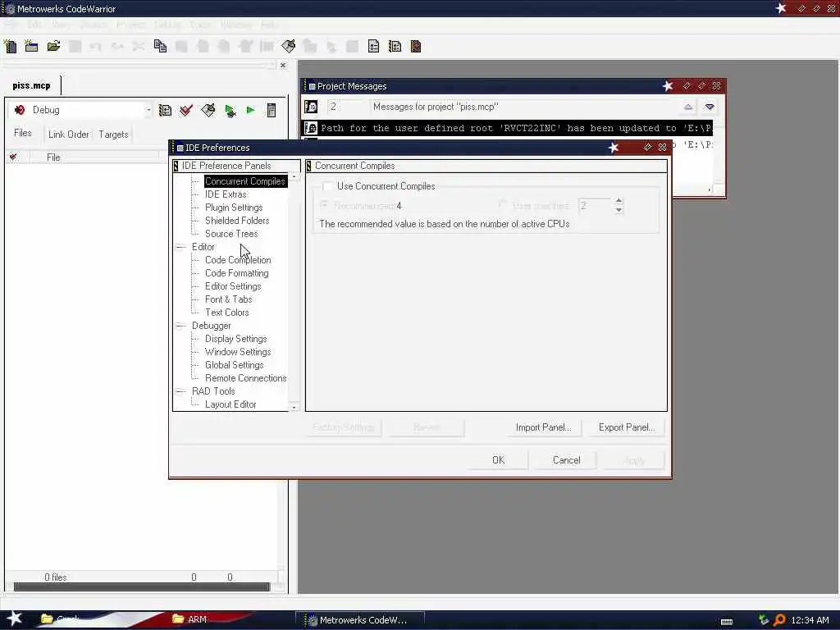
Task: Click the Debug bug-arrow icon in project window
Action: click(231, 111)
